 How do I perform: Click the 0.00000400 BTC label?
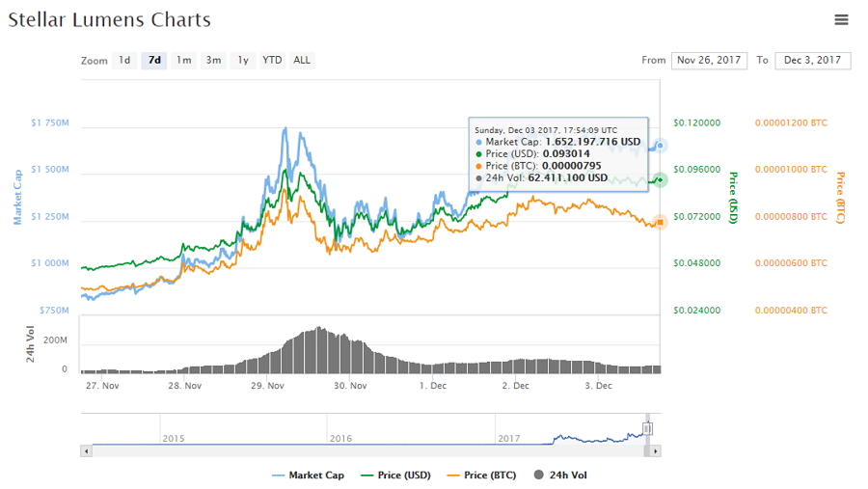(791, 311)
